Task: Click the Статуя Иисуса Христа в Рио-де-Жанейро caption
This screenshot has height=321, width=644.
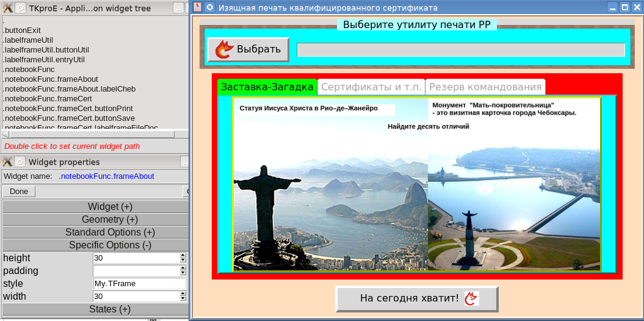Action: 308,109
